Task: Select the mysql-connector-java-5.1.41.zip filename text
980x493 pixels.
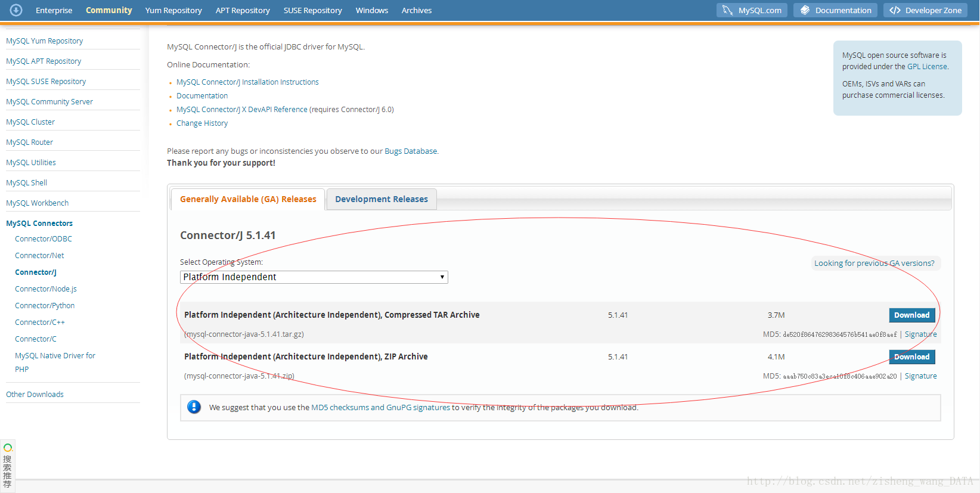Action: tap(239, 376)
